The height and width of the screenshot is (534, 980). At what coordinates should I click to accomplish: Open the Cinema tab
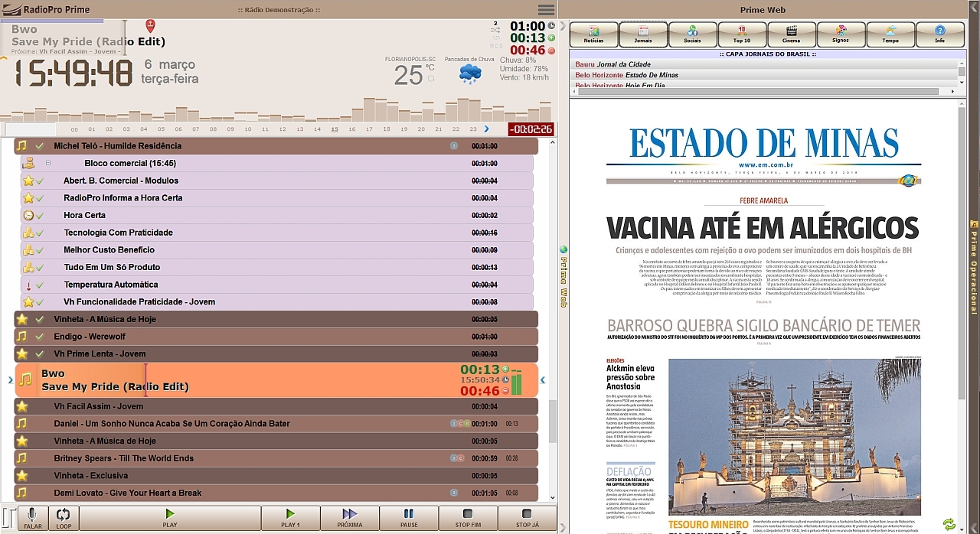[791, 34]
